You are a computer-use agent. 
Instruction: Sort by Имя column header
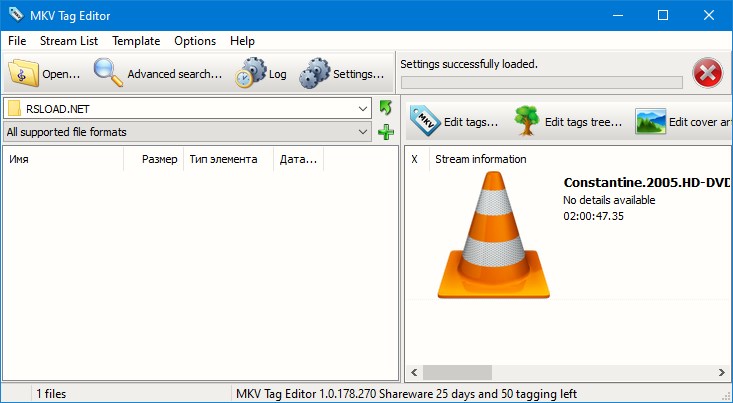[x=63, y=159]
